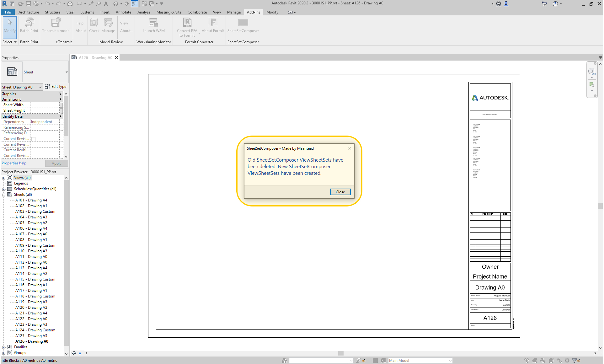
Task: Click the SheetSetComposer ribbon icon
Action: [243, 23]
